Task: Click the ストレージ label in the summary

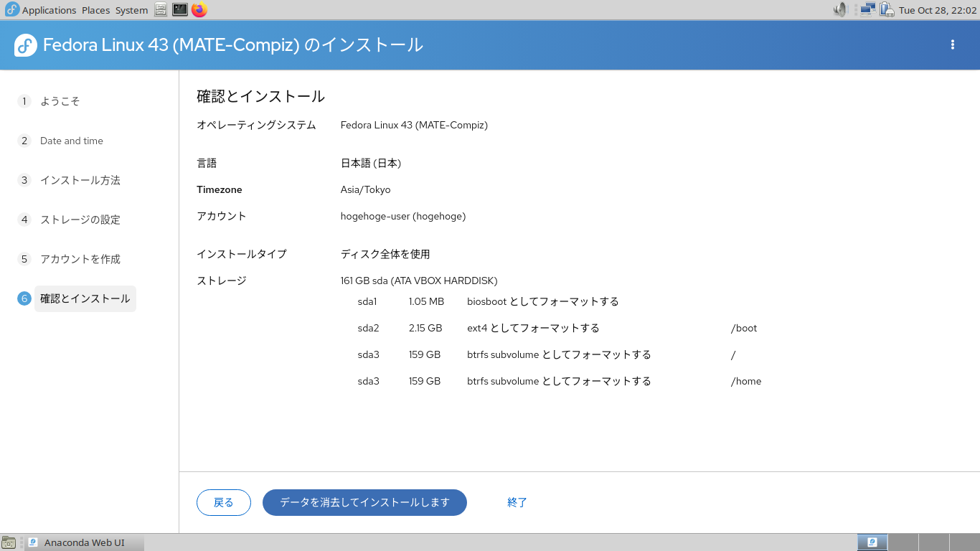Action: [x=222, y=281]
